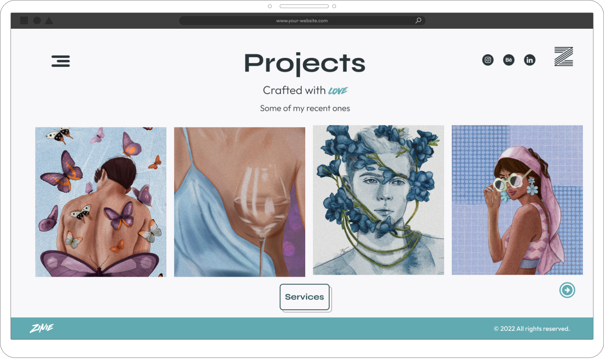The width and height of the screenshot is (604, 364).
Task: Click the Services button
Action: [305, 297]
